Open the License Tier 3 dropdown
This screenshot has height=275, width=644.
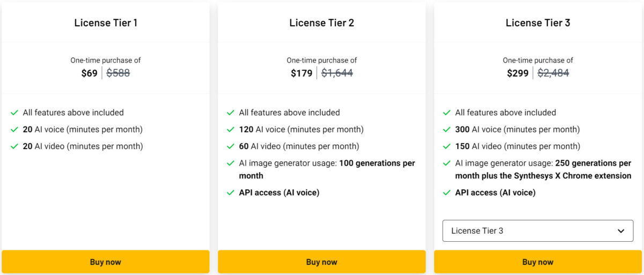538,231
